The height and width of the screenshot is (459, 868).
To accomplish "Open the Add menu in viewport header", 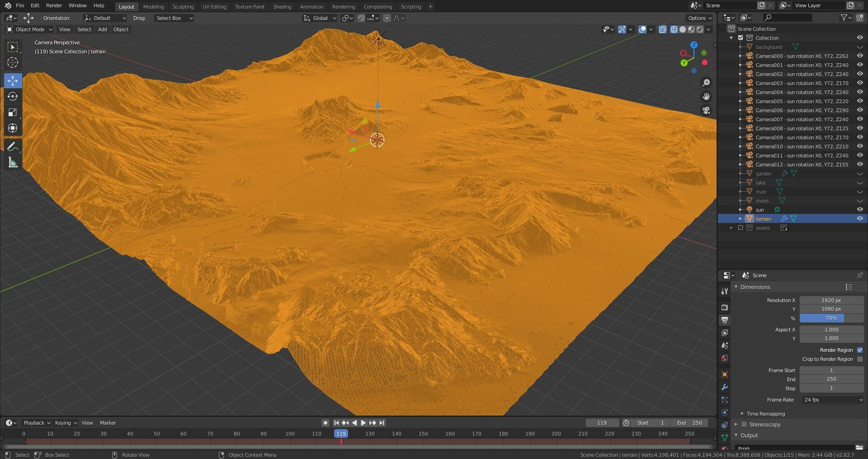I will [103, 29].
